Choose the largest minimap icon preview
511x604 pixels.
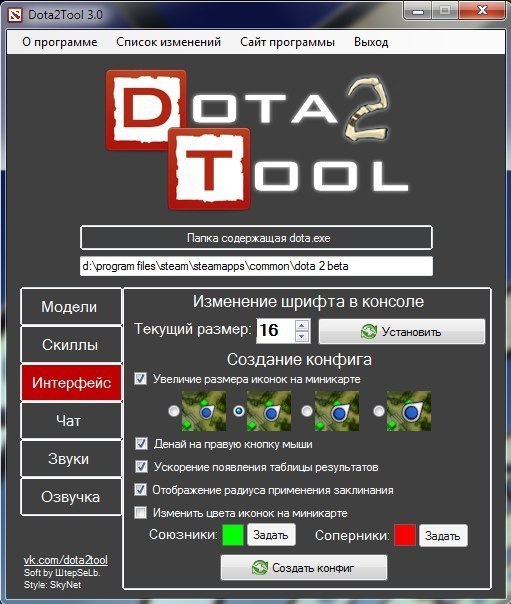pos(409,411)
